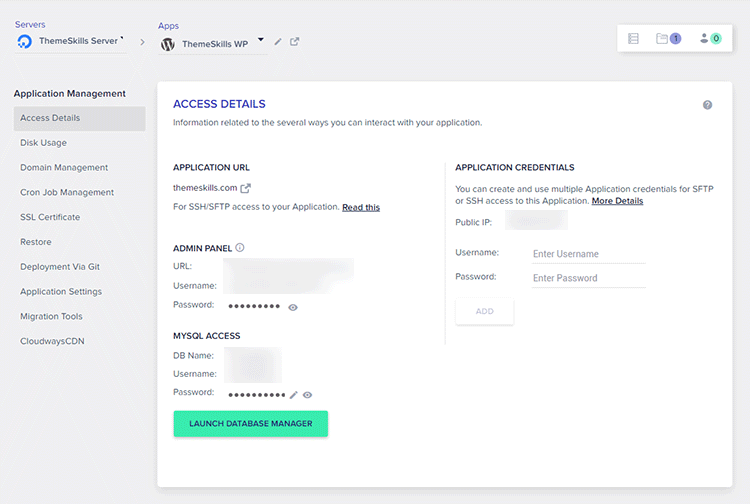Focus the Enter Password field
This screenshot has width=750, height=504.
pos(589,278)
